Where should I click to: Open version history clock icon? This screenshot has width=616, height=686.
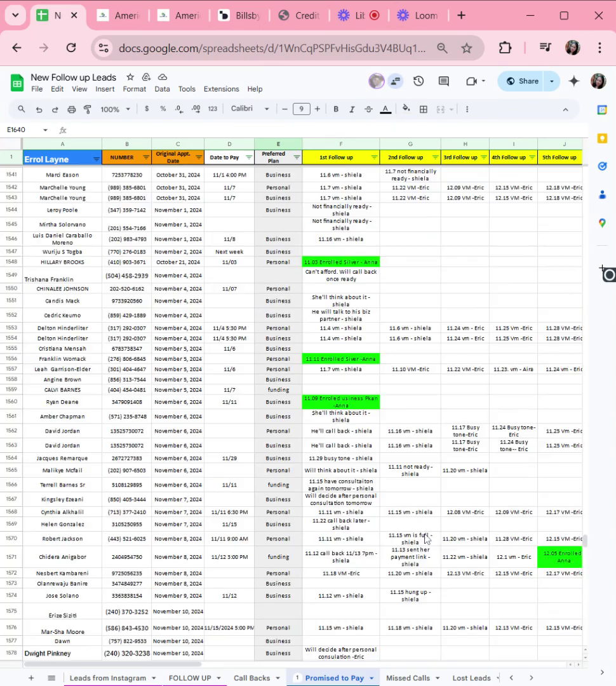(418, 81)
